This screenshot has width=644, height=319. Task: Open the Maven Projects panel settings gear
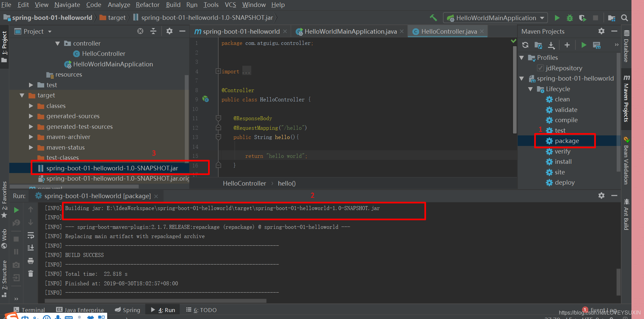pyautogui.click(x=601, y=31)
